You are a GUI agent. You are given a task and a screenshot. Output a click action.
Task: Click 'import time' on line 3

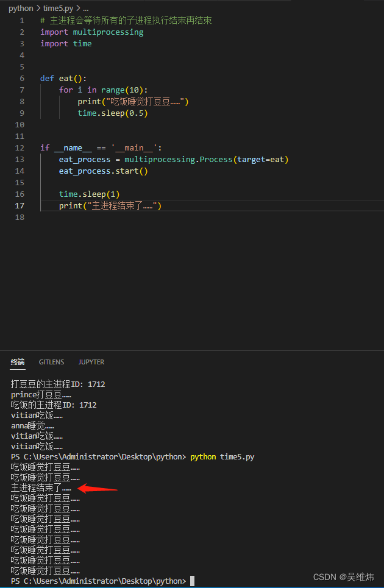coord(66,43)
